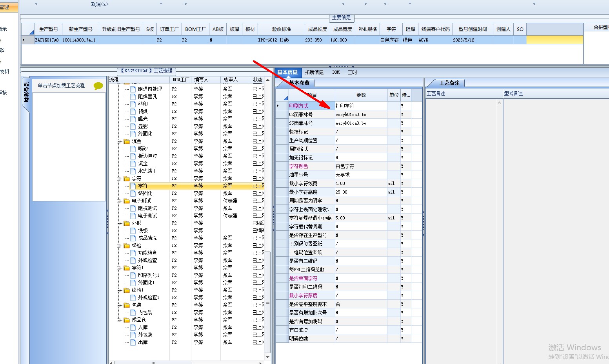Click document icon beside 内包装

tap(133, 313)
